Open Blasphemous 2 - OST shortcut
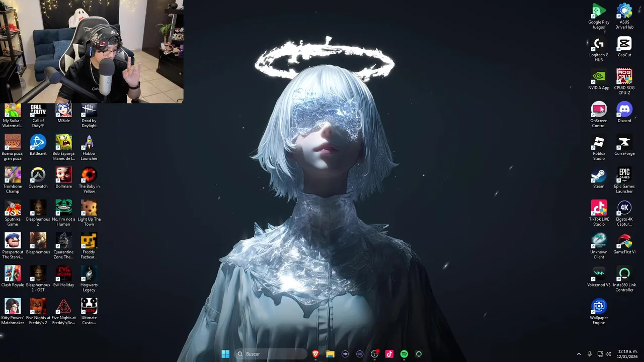The image size is (644, 362). tap(38, 280)
